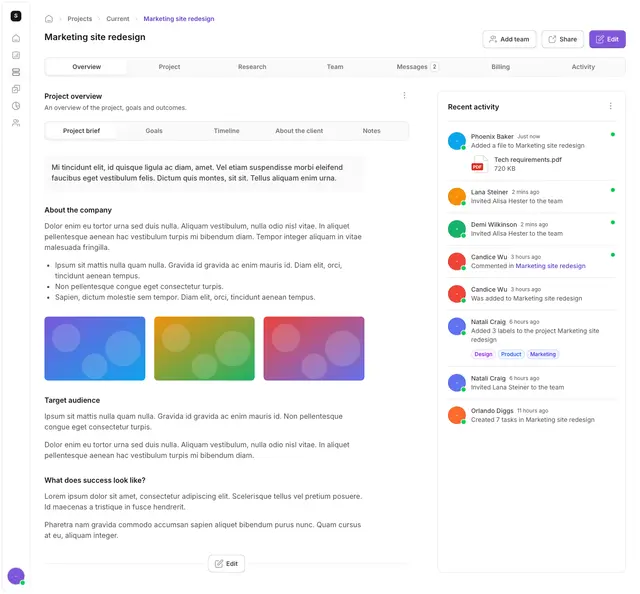Open the blue gradient image thumbnail
The height and width of the screenshot is (594, 640).
pos(95,349)
